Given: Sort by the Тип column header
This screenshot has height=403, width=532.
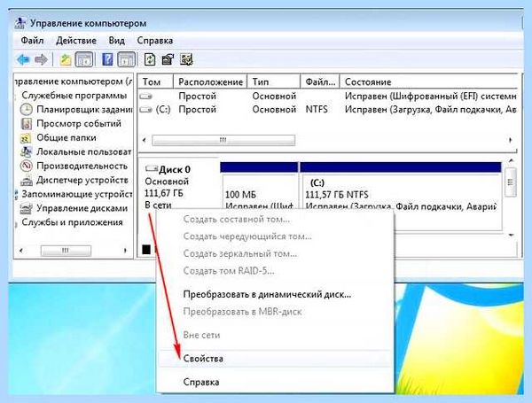Looking at the screenshot, I should (274, 81).
